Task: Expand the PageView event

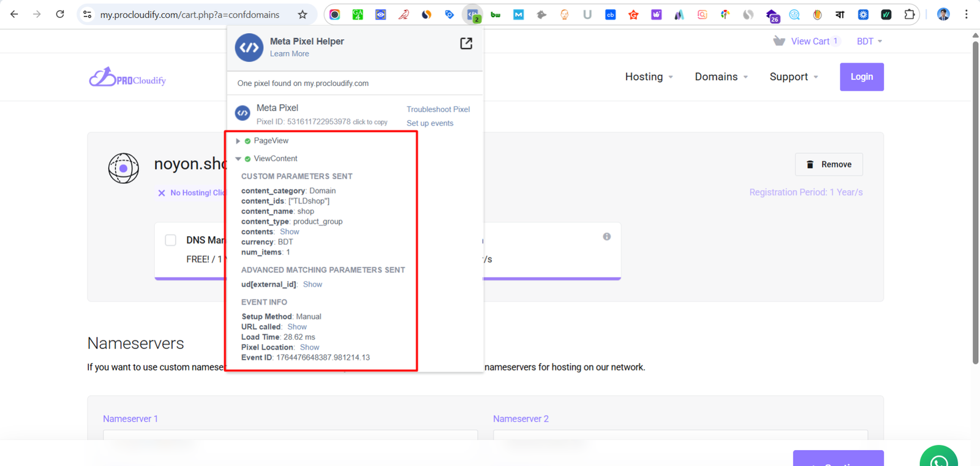Action: (238, 141)
